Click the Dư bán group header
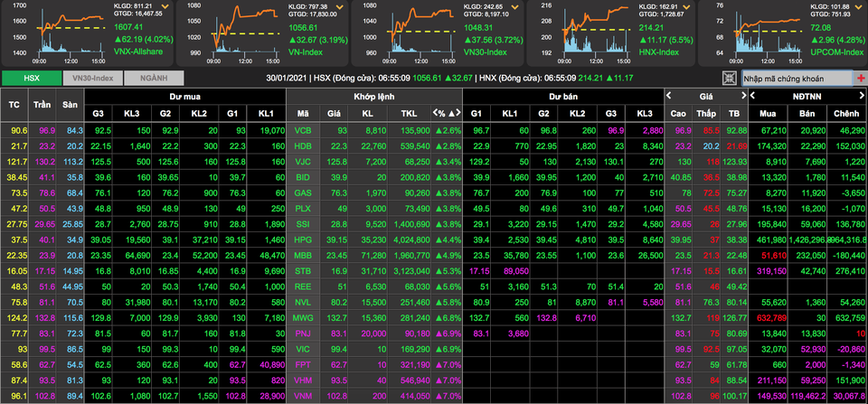868x404 pixels. 562,96
